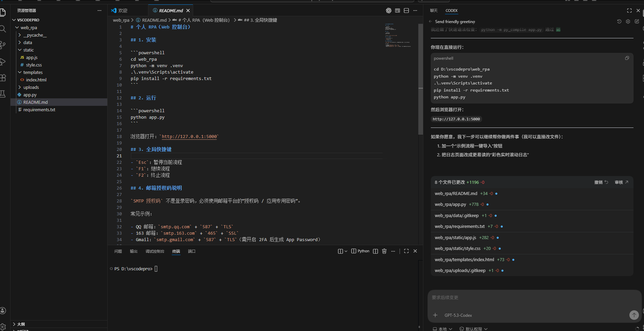The width and height of the screenshot is (644, 331).
Task: Click 撤销 to undo file changes
Action: point(601,182)
